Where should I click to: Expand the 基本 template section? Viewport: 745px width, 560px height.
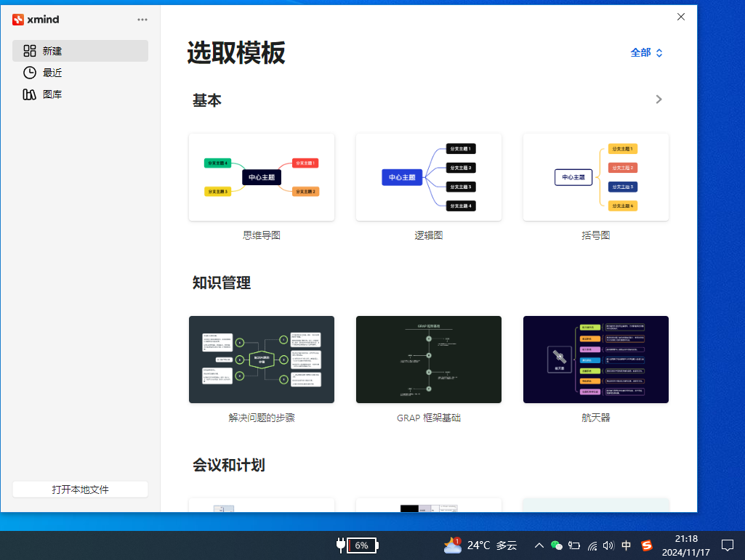coord(659,100)
